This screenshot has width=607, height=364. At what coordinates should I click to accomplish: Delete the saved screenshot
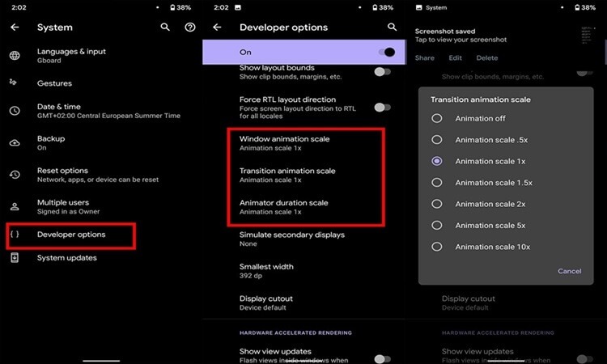[487, 57]
